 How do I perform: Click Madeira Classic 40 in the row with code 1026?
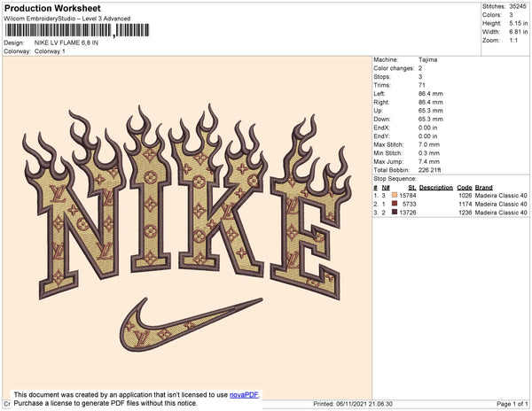tap(501, 196)
